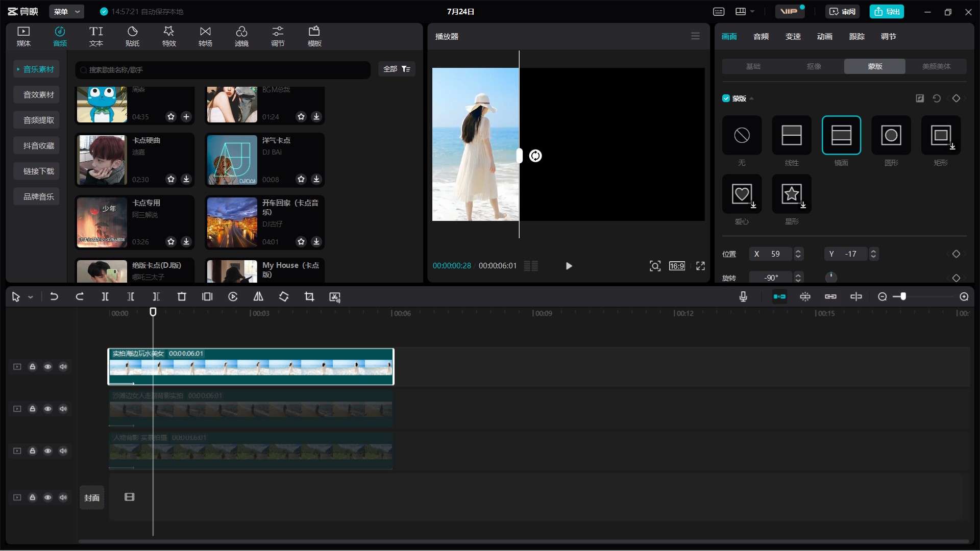The image size is (980, 551).
Task: Switch to the 动画 animation tab
Action: tap(825, 36)
